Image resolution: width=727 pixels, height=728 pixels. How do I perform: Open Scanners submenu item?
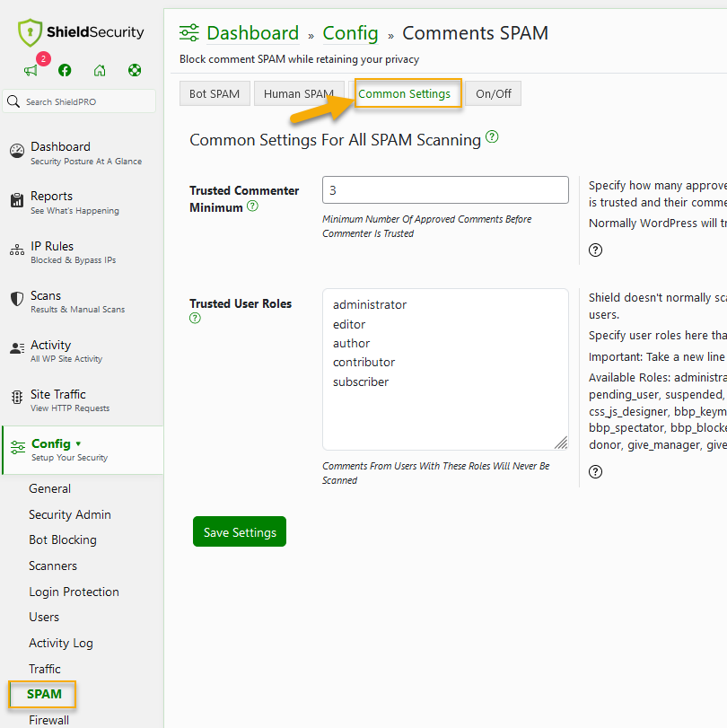[x=53, y=566]
